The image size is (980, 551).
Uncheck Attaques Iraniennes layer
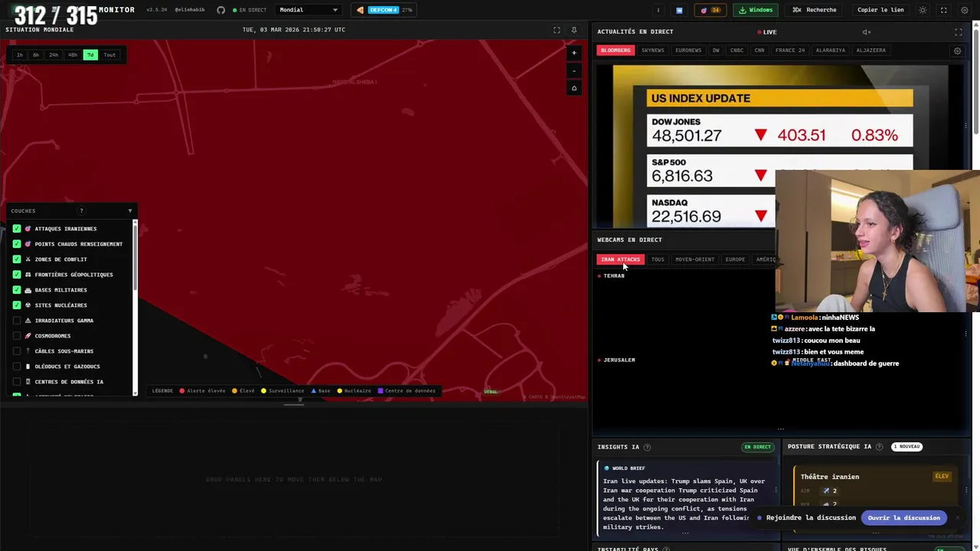click(x=17, y=229)
